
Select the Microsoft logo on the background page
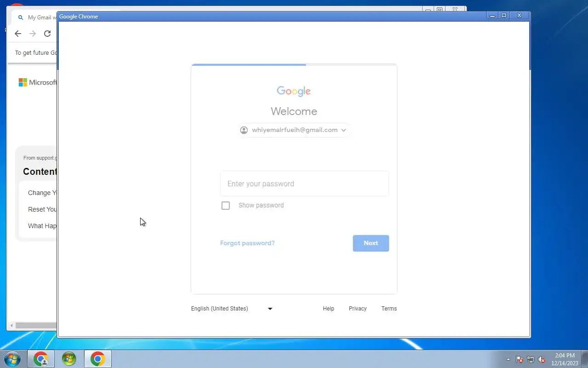(x=37, y=82)
